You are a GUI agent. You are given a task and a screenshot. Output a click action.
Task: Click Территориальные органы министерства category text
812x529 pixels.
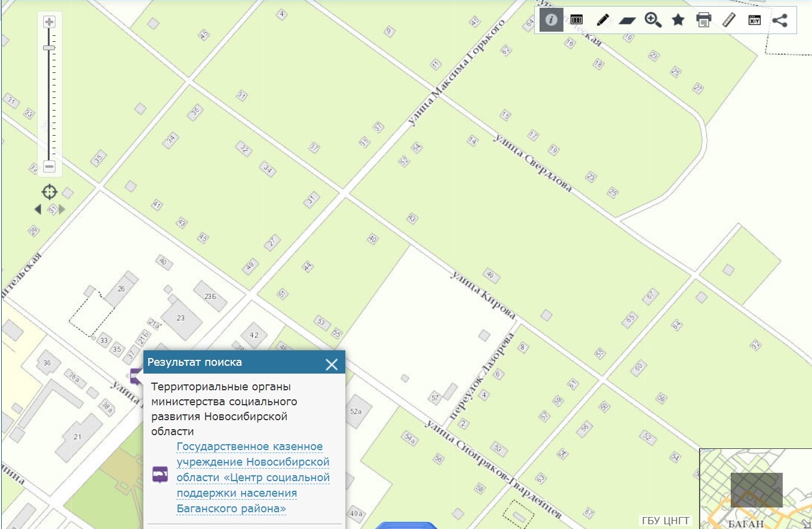pos(224,409)
